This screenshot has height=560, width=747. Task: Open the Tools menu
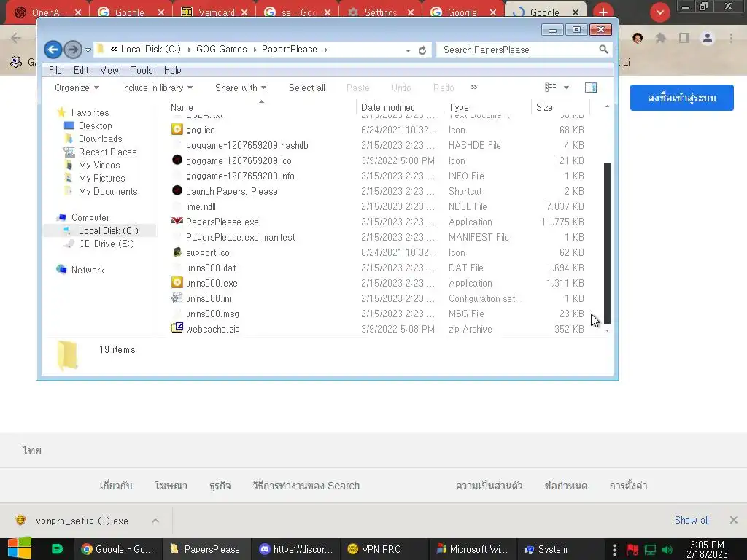142,70
